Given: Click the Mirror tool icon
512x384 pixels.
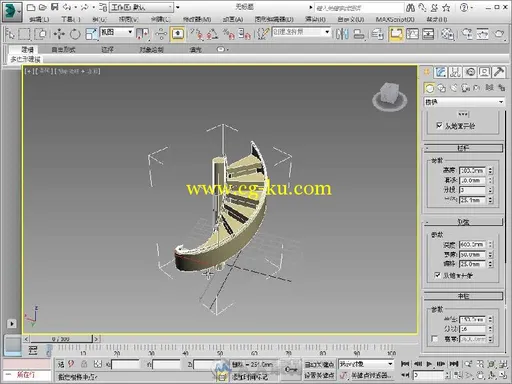Looking at the screenshot, I should click(x=342, y=34).
